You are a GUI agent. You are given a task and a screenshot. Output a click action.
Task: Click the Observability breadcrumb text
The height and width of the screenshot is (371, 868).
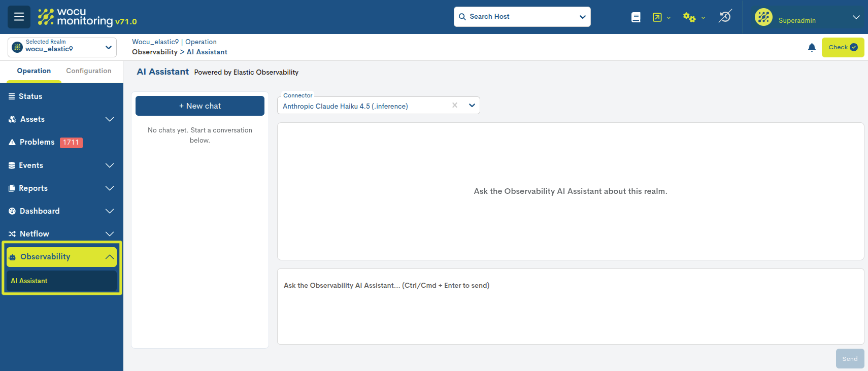point(155,52)
